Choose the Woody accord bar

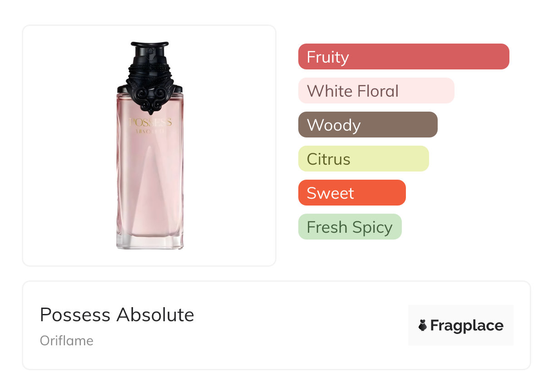point(368,125)
